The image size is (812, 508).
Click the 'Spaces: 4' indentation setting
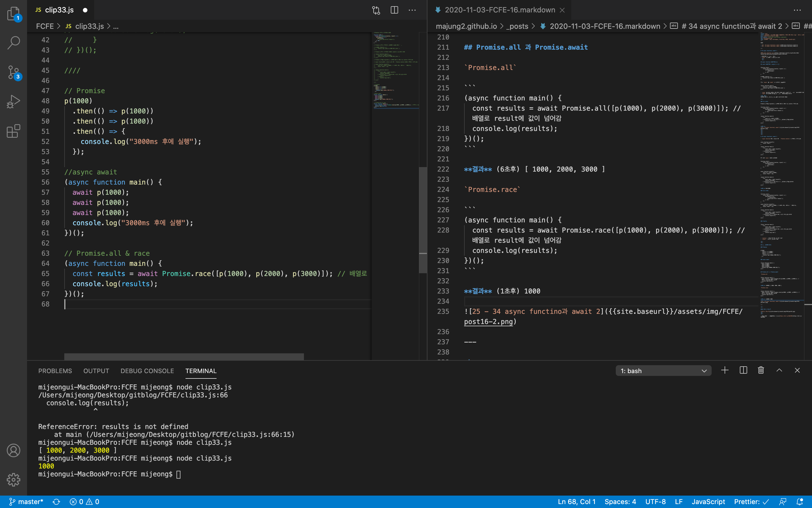[x=620, y=502]
